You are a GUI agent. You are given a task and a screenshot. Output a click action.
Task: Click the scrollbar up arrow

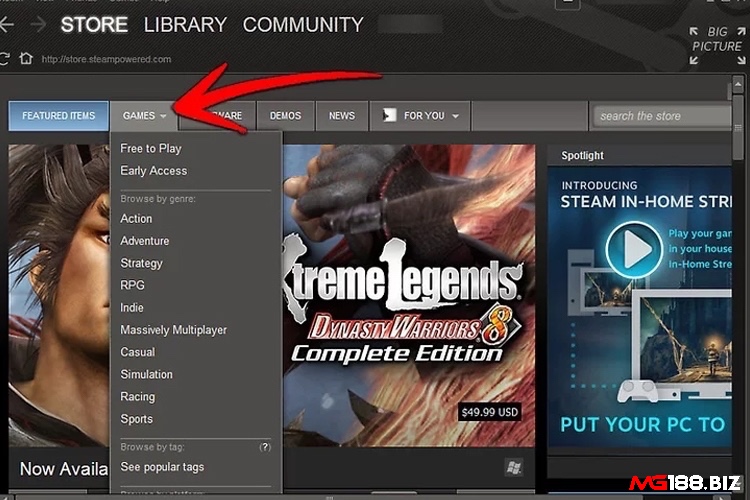[738, 84]
